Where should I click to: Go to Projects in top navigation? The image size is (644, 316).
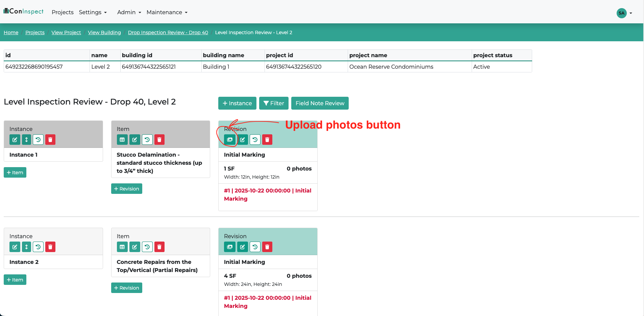[x=63, y=12]
